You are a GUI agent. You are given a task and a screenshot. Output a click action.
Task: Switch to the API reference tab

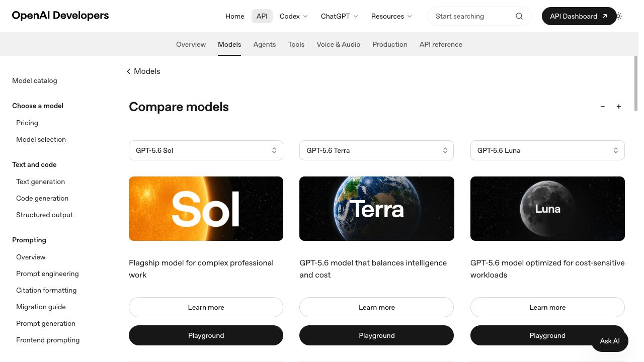(441, 44)
